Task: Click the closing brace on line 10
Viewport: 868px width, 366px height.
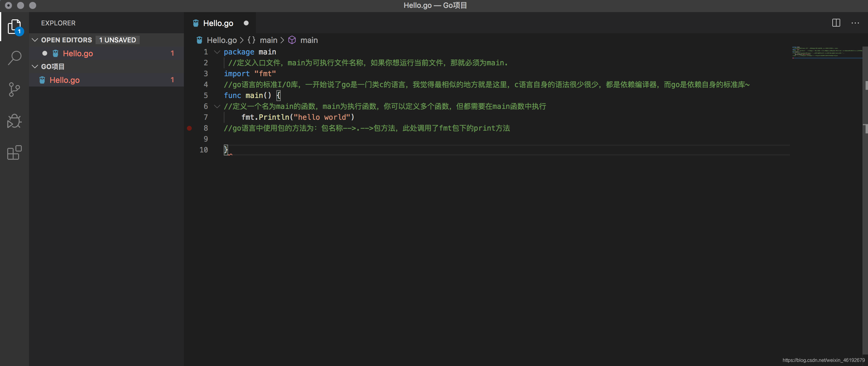Action: [x=226, y=150]
